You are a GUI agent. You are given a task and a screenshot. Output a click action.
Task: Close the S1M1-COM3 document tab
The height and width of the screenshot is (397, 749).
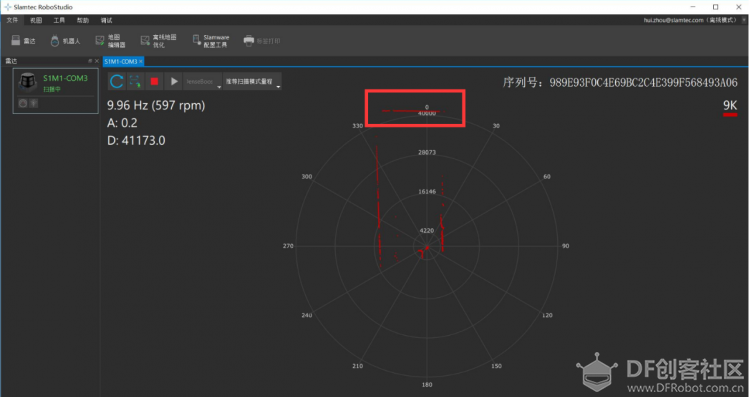click(141, 62)
